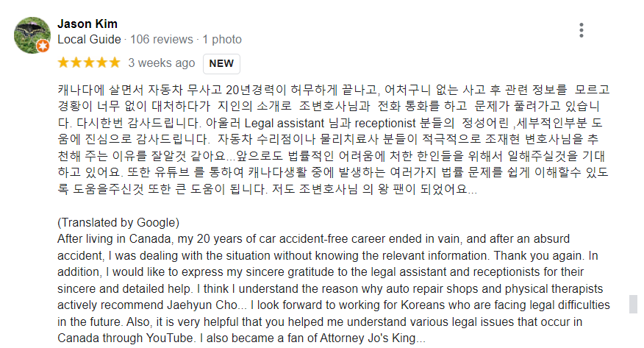Click the first gold rating star
This screenshot has width=644, height=348.
(x=64, y=63)
